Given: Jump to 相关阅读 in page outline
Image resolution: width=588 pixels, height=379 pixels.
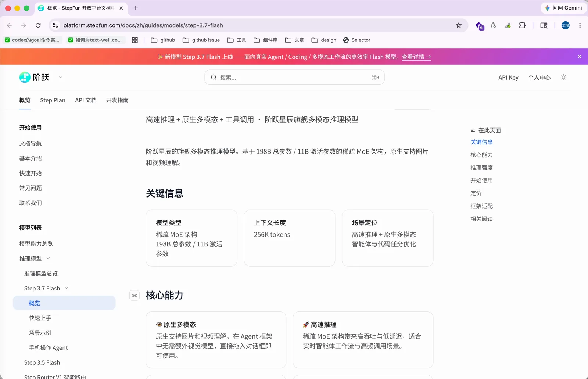Looking at the screenshot, I should 481,219.
